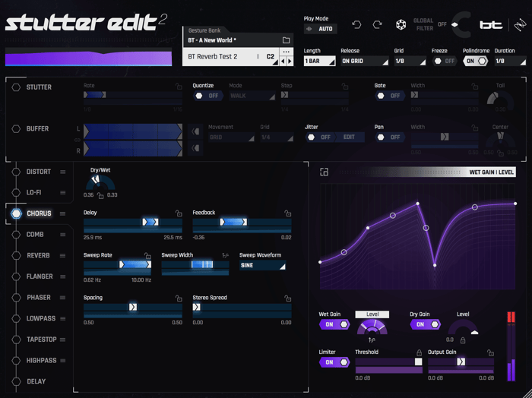Click the buffer L/R link icon
532x398 pixels.
(78, 140)
